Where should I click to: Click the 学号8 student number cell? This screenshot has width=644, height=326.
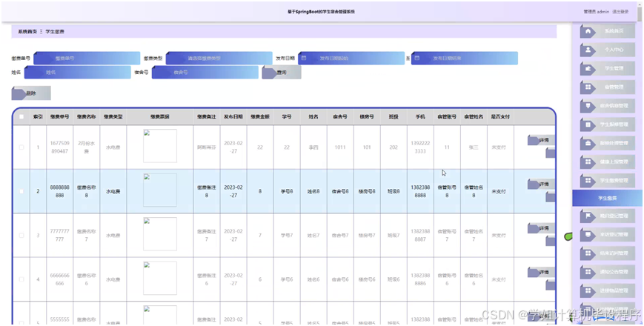click(x=287, y=191)
